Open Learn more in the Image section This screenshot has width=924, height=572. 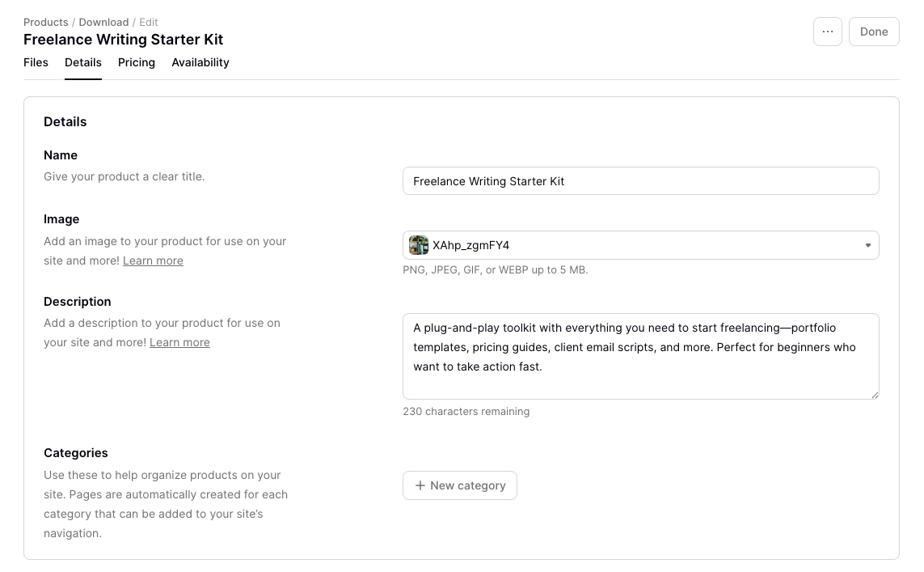(153, 261)
